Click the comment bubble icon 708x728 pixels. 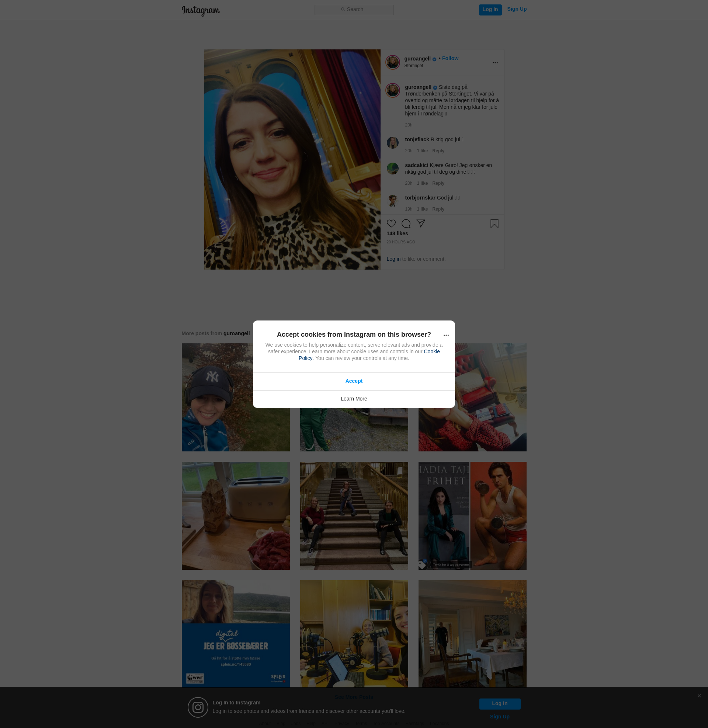tap(406, 223)
